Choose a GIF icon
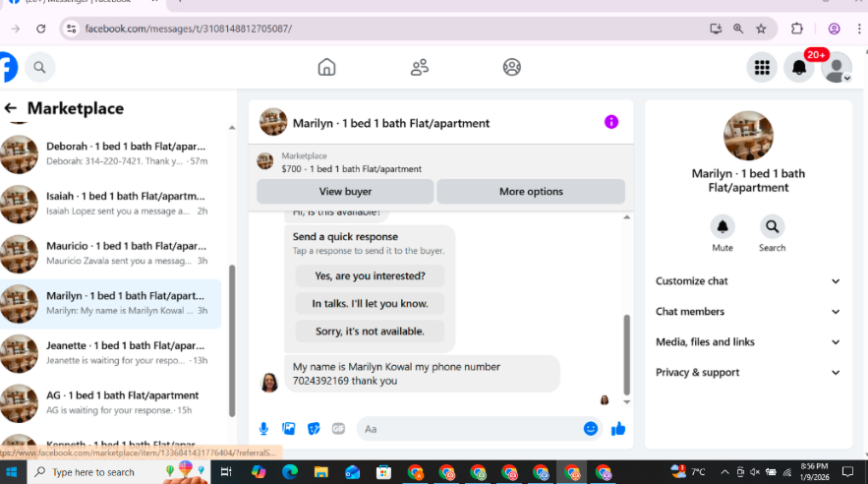Image resolution: width=868 pixels, height=484 pixels. (338, 429)
